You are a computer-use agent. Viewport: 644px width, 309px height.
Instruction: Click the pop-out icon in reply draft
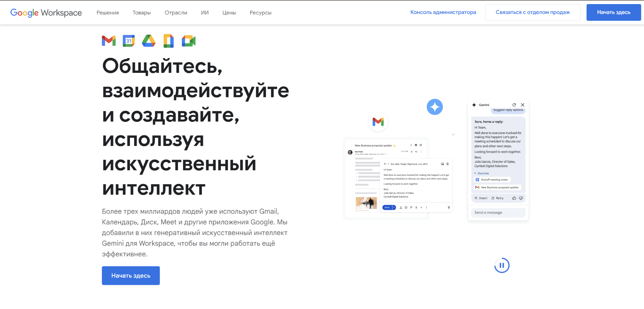(x=442, y=164)
